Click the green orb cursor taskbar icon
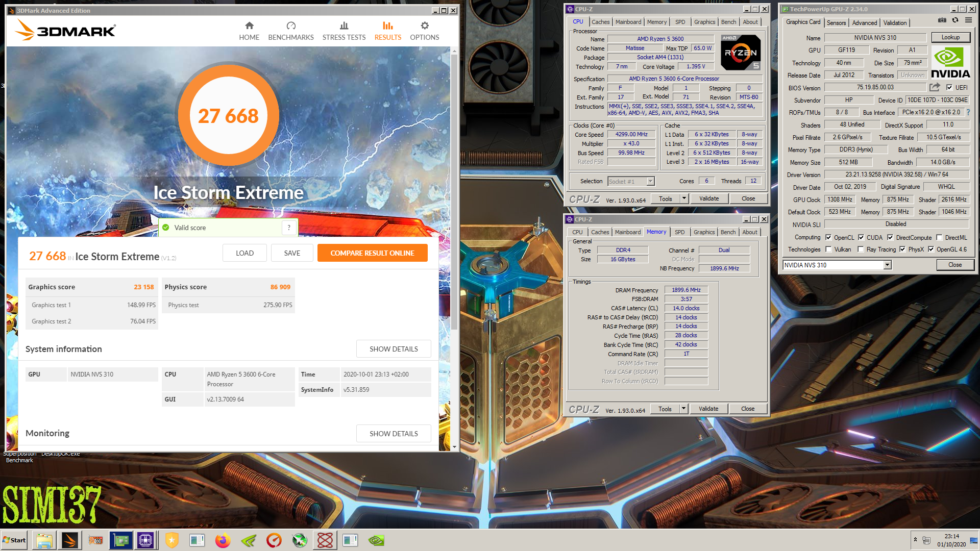 300,540
